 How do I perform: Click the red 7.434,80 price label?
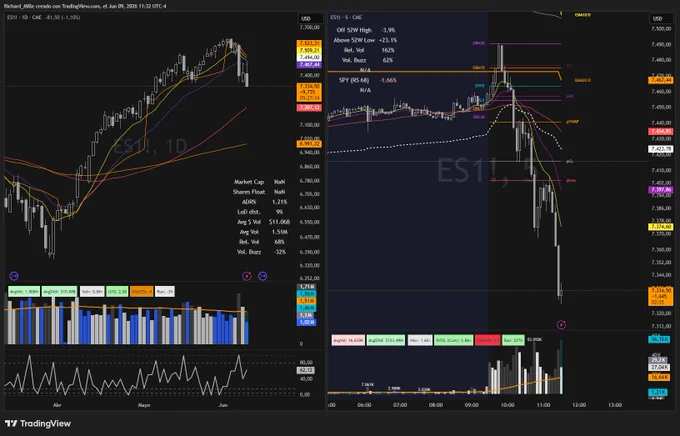tap(660, 131)
